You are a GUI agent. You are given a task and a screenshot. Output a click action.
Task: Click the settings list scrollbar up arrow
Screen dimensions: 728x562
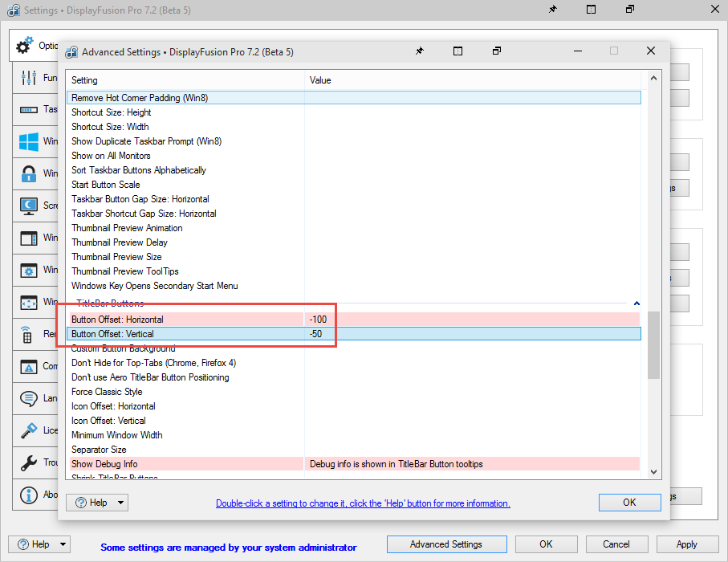point(653,79)
